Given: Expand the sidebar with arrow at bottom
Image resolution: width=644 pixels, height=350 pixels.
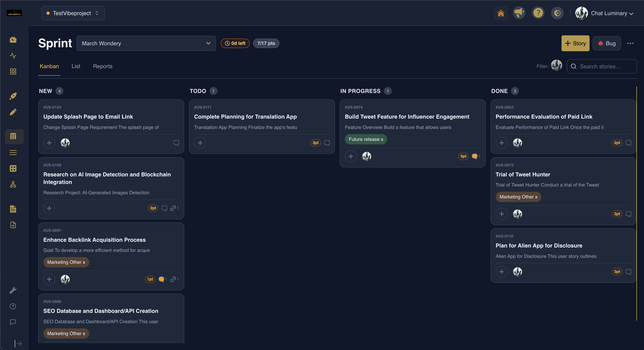Looking at the screenshot, I should (18, 343).
